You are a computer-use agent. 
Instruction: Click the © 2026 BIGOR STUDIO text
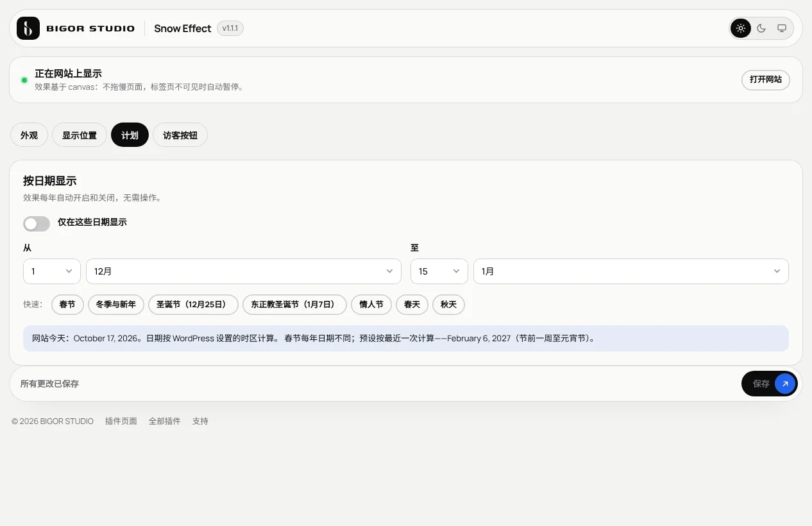point(53,421)
